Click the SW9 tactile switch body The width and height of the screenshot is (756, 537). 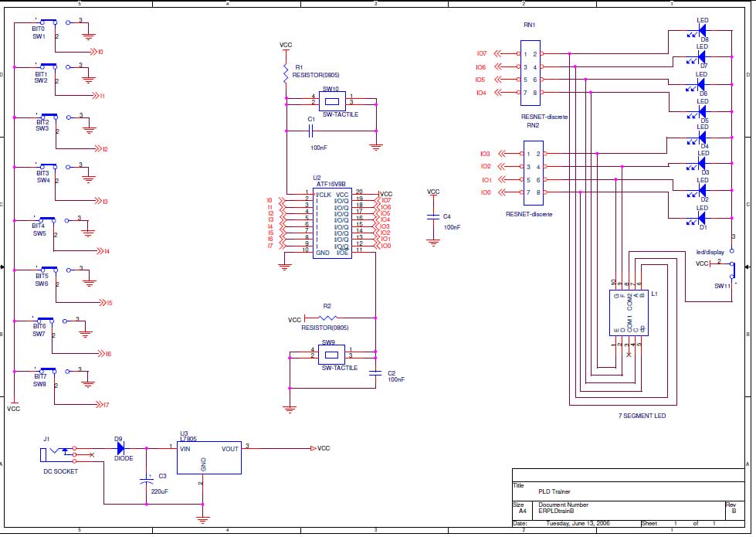coord(331,355)
